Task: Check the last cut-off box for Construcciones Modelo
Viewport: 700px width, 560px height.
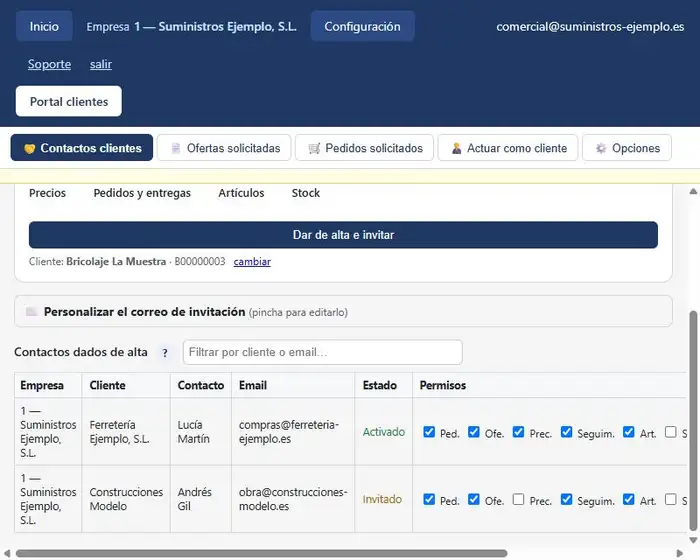Action: (671, 499)
